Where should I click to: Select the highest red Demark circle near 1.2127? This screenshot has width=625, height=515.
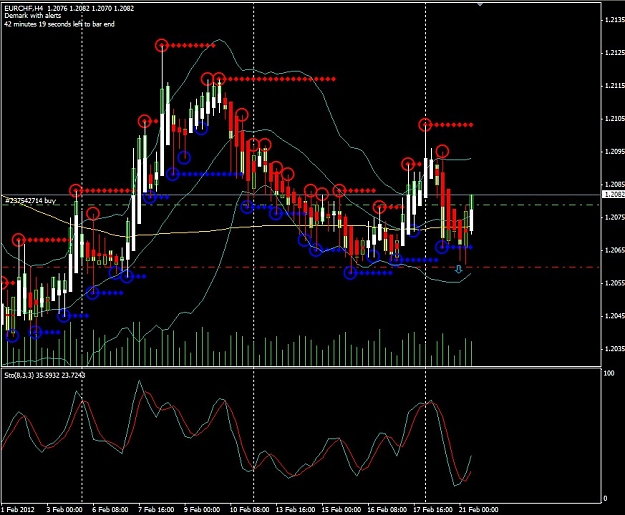point(161,45)
